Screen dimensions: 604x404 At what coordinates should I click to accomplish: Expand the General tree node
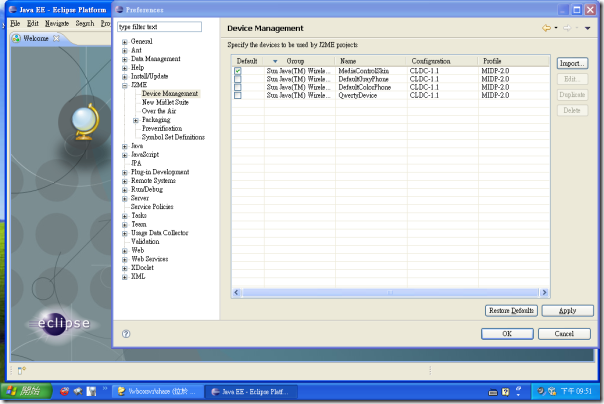124,42
